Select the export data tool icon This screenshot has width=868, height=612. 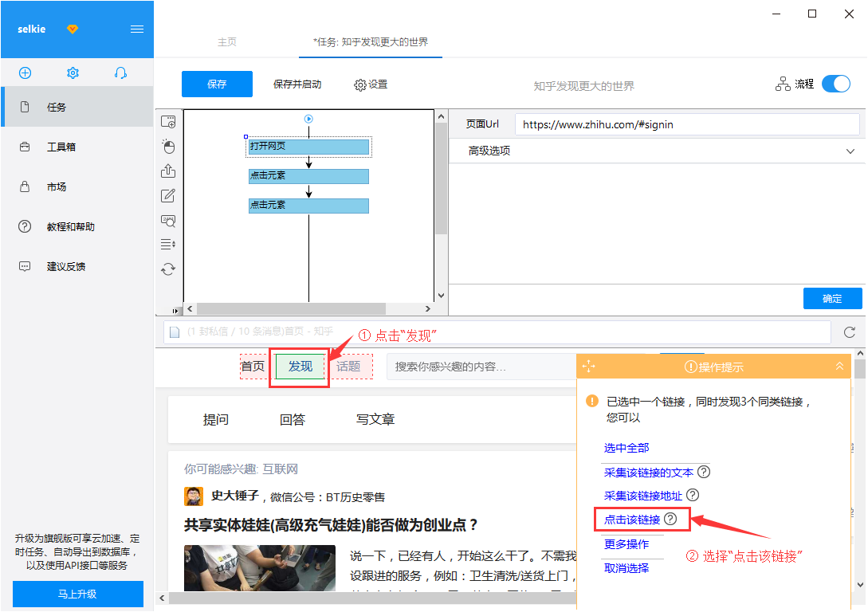[168, 171]
